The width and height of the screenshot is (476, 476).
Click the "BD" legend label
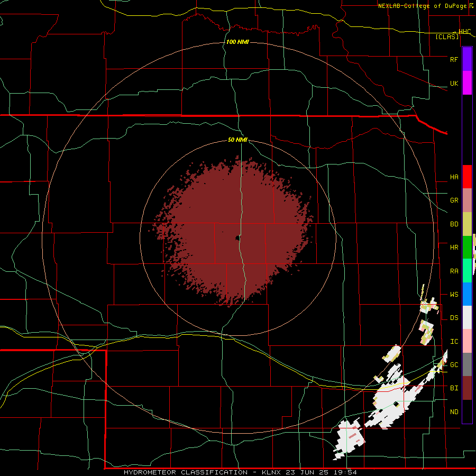[x=454, y=224]
